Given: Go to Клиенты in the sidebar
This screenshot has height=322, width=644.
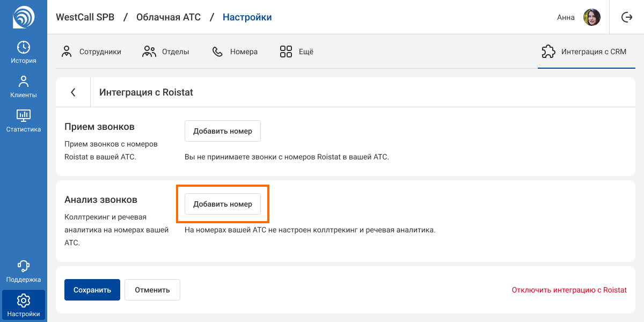Looking at the screenshot, I should coord(24,87).
